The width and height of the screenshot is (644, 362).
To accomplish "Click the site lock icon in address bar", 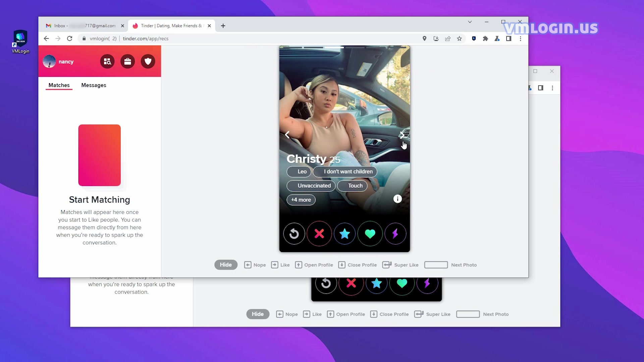I will coord(84,39).
